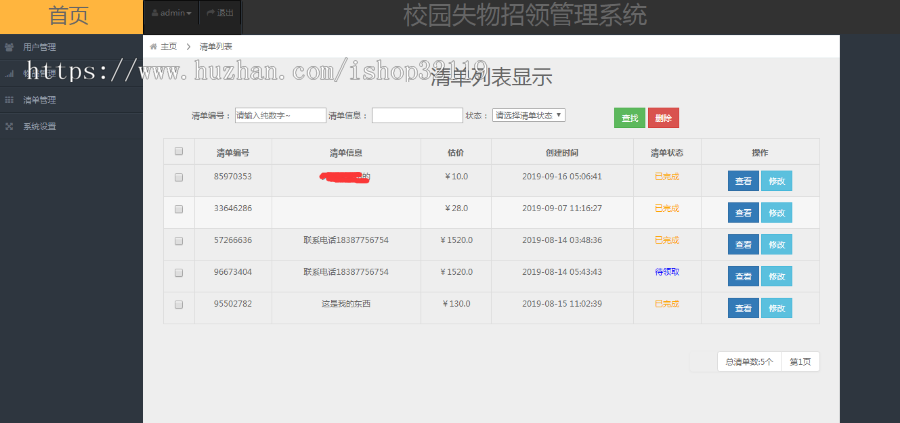Click the 总清单数:5个 pagination item
The width and height of the screenshot is (900, 423).
[x=749, y=362]
